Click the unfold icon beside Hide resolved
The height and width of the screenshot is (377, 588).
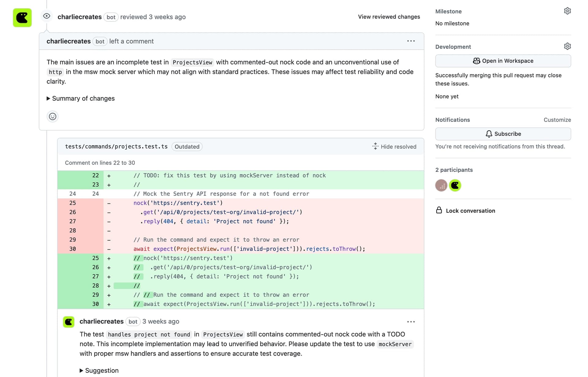pyautogui.click(x=375, y=146)
